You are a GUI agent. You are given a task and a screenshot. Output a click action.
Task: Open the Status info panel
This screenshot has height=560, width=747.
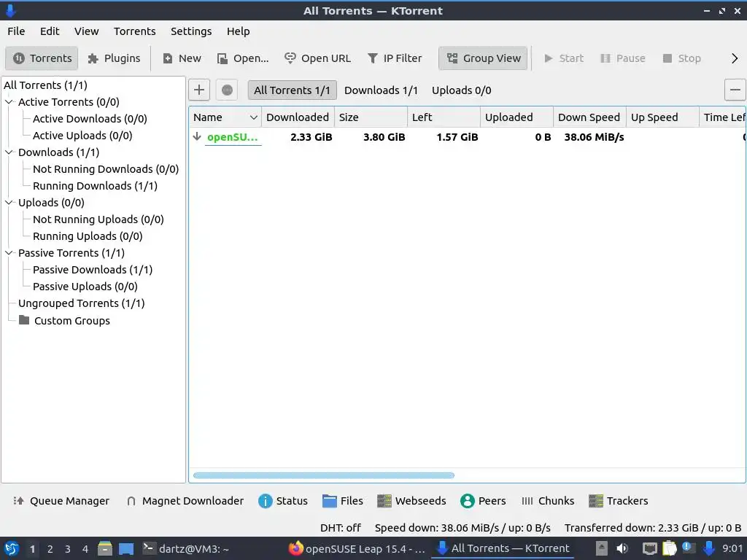tap(283, 501)
